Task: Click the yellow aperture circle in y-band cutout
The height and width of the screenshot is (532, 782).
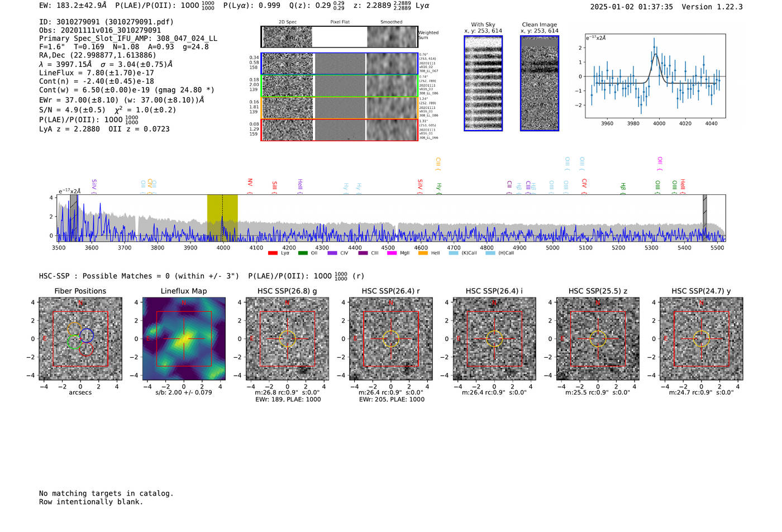Action: [x=702, y=339]
